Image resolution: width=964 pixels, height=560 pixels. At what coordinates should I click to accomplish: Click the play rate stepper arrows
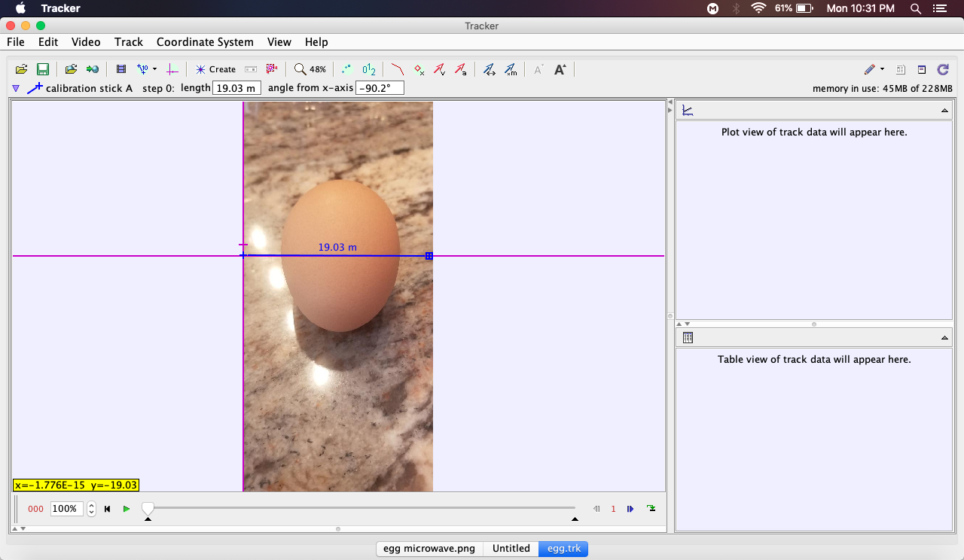click(92, 509)
